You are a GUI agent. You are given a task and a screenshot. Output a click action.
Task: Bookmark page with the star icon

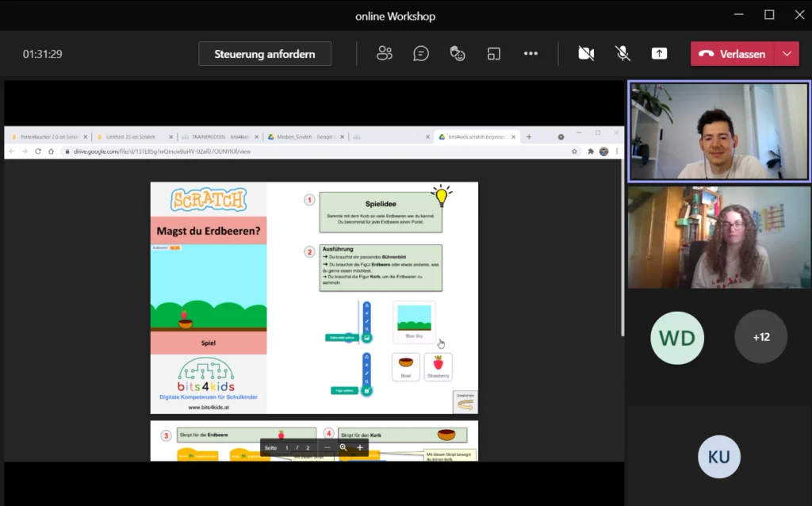[x=574, y=151]
